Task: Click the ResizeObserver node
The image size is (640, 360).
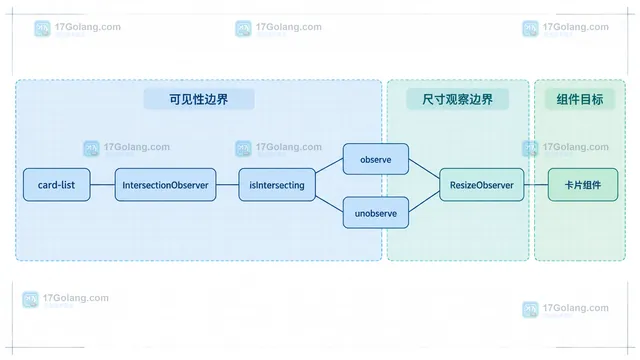Action: coord(482,185)
